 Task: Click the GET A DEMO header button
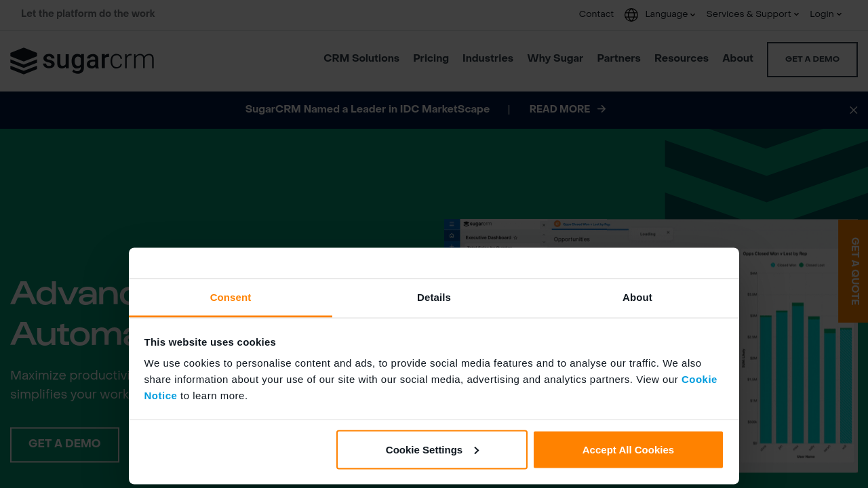pos(812,60)
